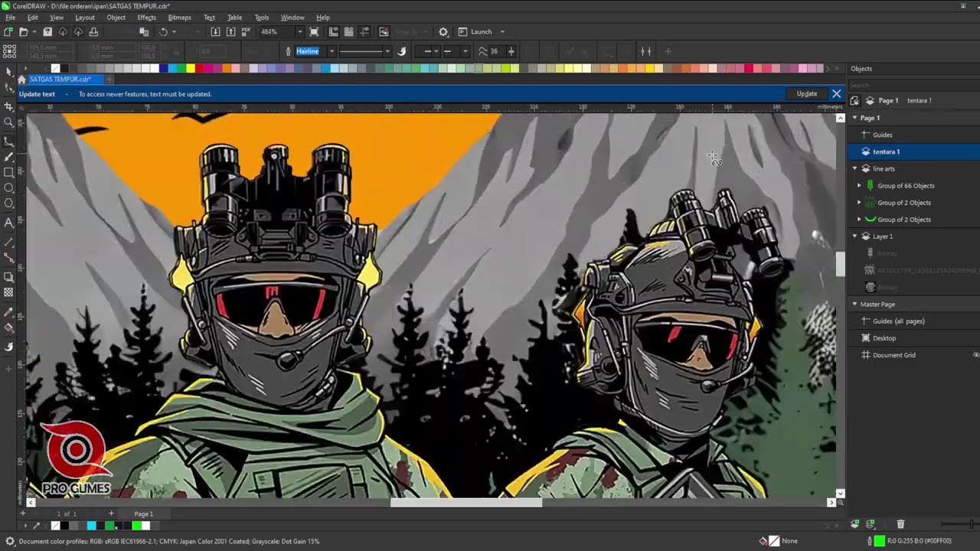This screenshot has height=551, width=980.
Task: Select the tentara 1 layer
Action: (x=913, y=152)
